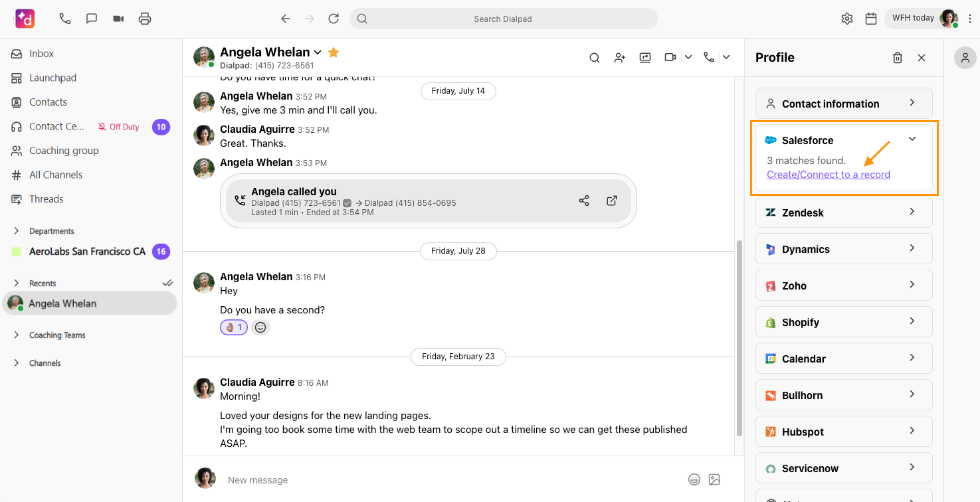Expand the Calendar panel
This screenshot has width=980, height=502.
[x=844, y=359]
